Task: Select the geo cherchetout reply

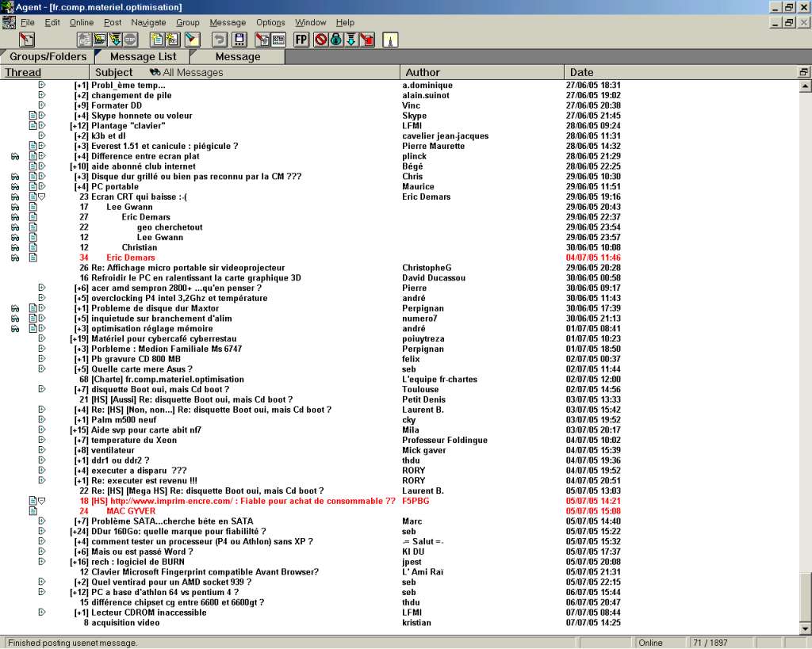Action: tap(170, 227)
